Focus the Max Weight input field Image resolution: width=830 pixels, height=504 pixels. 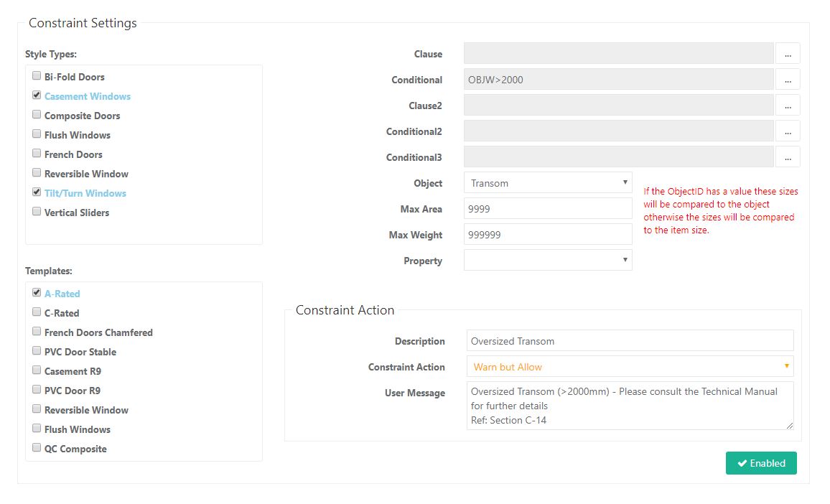tap(548, 235)
